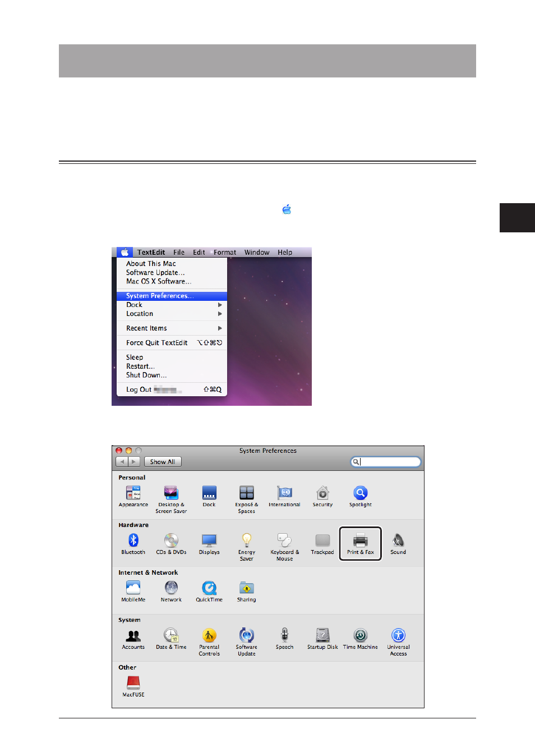This screenshot has height=756, width=535.
Task: Choose Mac OS X Software...
Action: coord(172,282)
